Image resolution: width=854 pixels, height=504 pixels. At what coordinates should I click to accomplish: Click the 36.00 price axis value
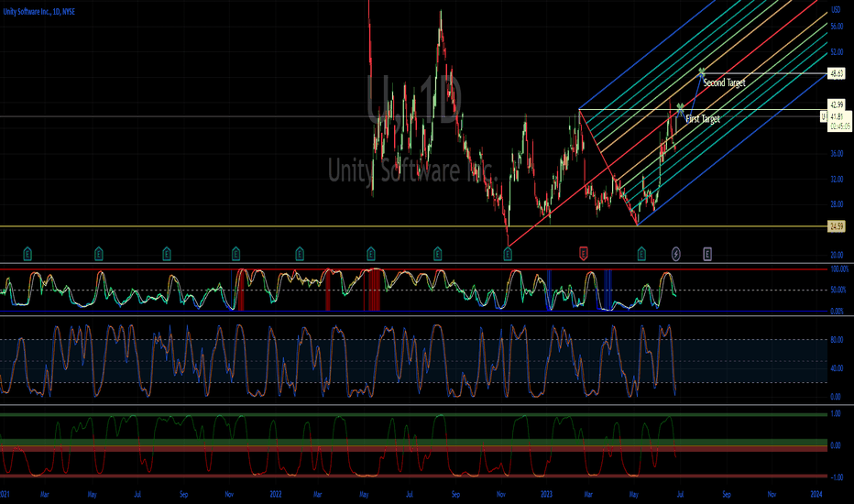[x=837, y=154]
